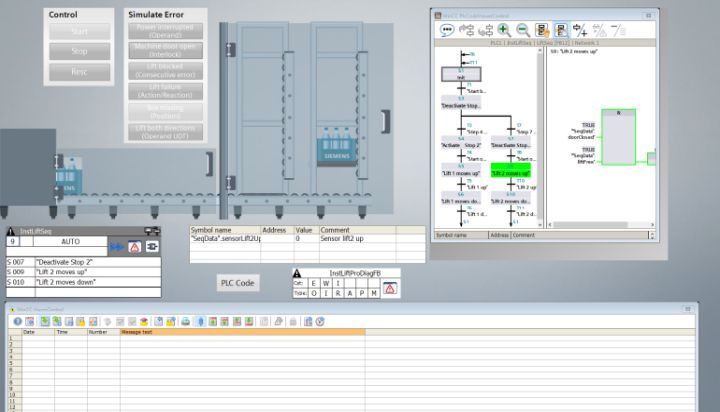Select the S1 Init step box

pos(461,74)
